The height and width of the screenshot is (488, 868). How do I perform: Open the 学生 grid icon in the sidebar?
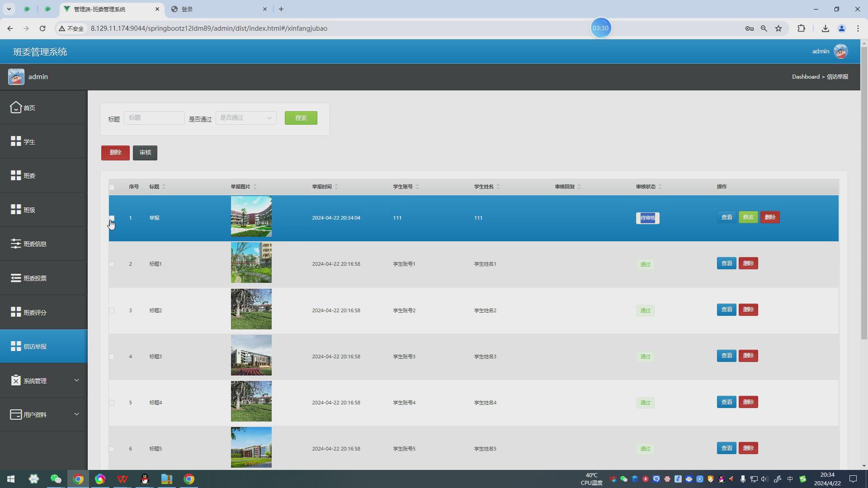click(x=16, y=141)
